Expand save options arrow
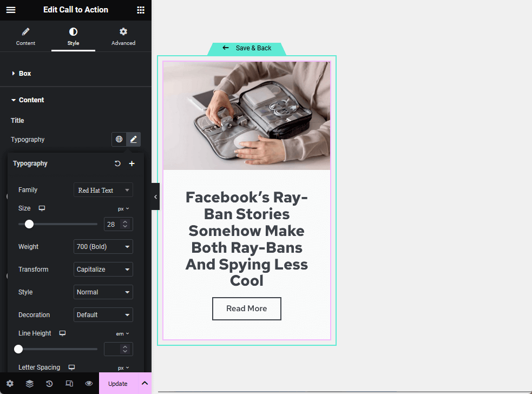 pyautogui.click(x=145, y=384)
